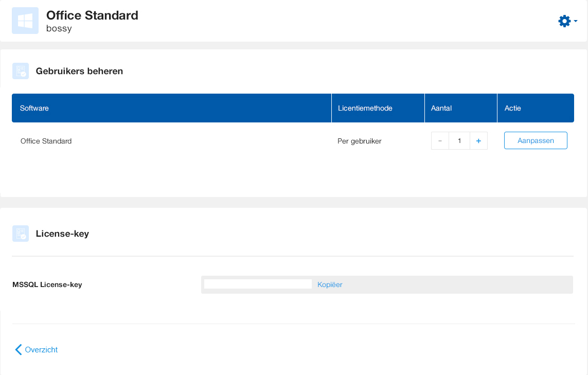Viewport: 588px width, 375px height.
Task: Click the bossy subtitle text
Action: pyautogui.click(x=59, y=28)
